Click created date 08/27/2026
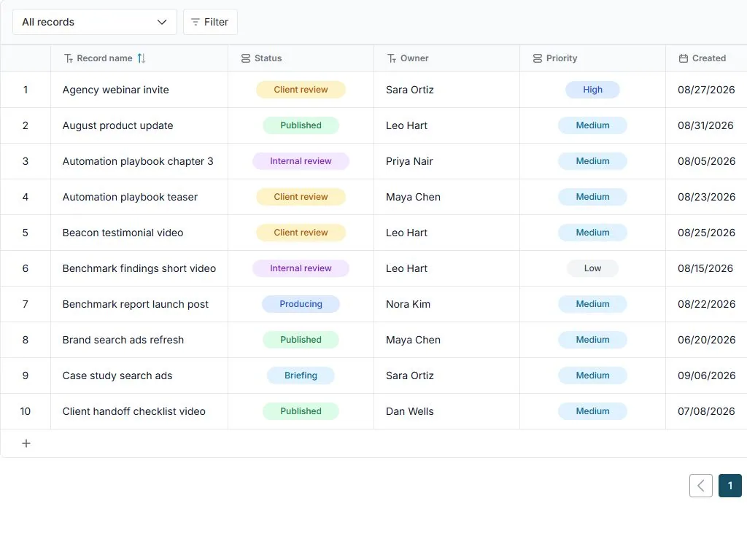747x560 pixels. [x=706, y=90]
